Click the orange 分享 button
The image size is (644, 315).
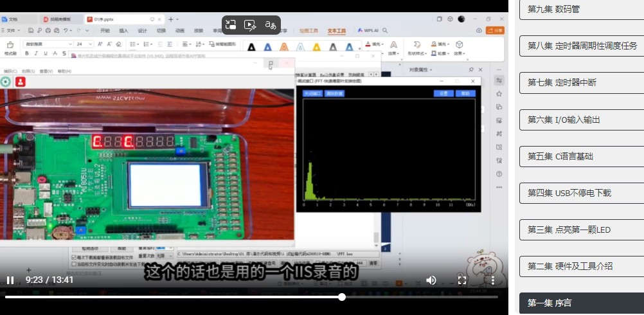point(495,30)
